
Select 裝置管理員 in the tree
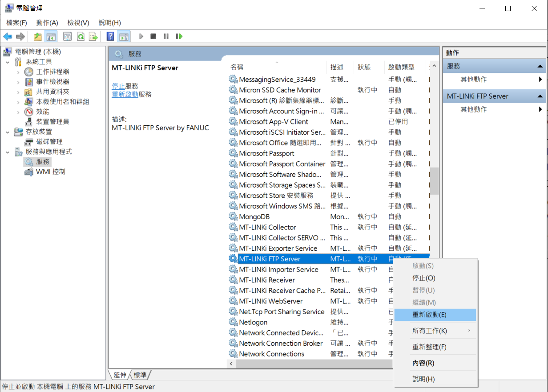click(52, 122)
